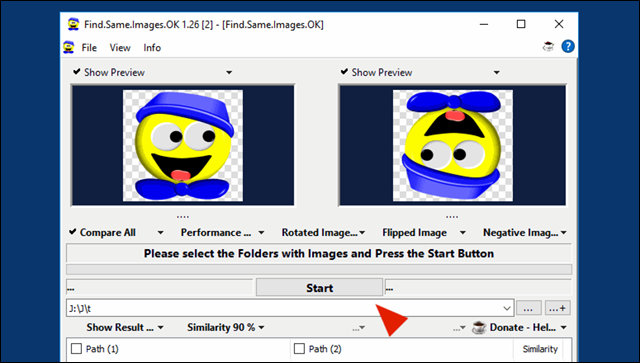Maximize the Find.Same.Images.OK window
This screenshot has height=363, width=640.
pos(521,24)
